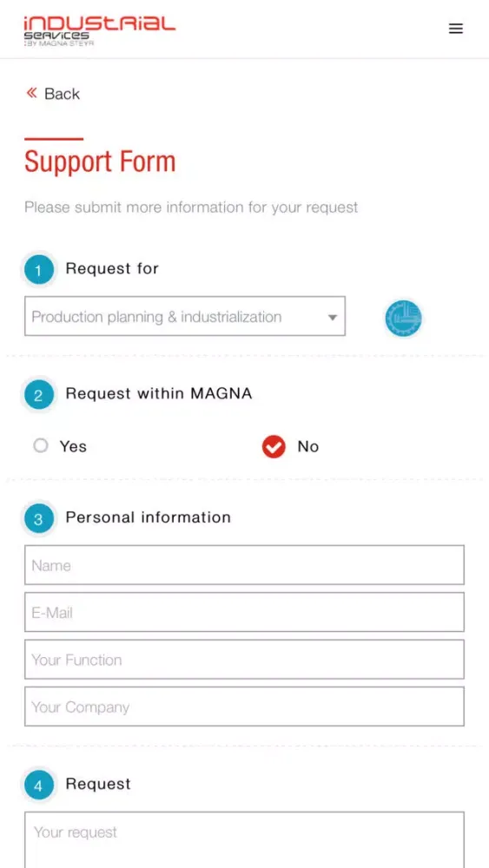Click the Your request text area
489x868 pixels.
(x=244, y=839)
